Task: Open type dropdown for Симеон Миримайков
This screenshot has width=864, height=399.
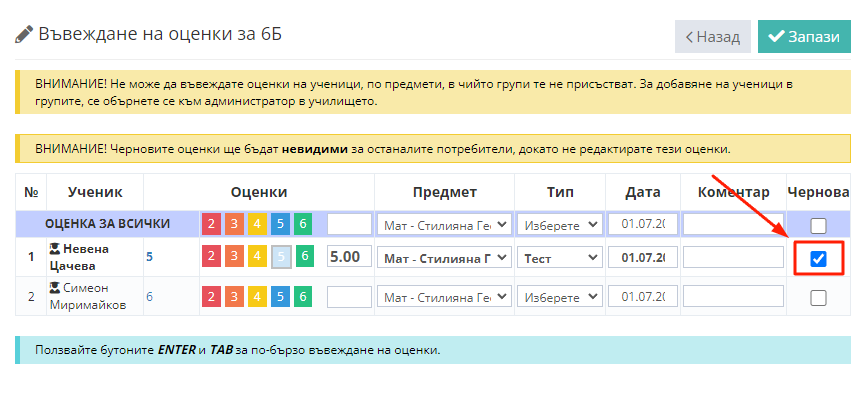Action: 560,297
